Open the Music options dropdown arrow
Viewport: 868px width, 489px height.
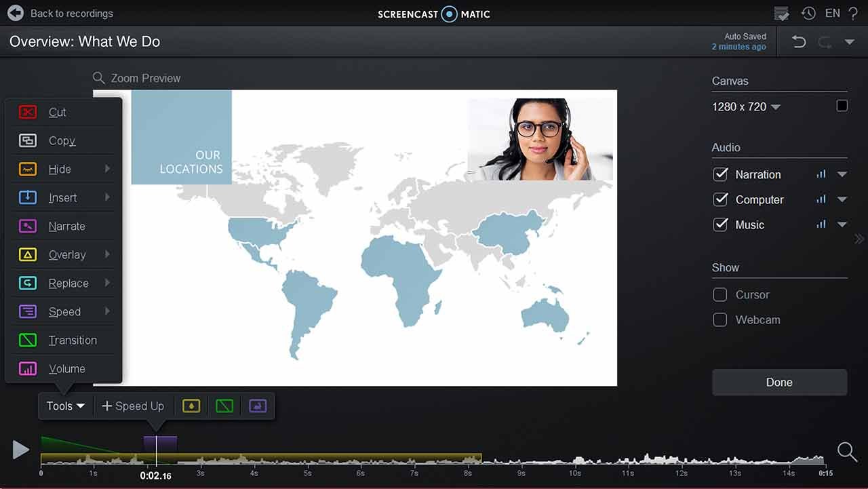click(x=842, y=224)
